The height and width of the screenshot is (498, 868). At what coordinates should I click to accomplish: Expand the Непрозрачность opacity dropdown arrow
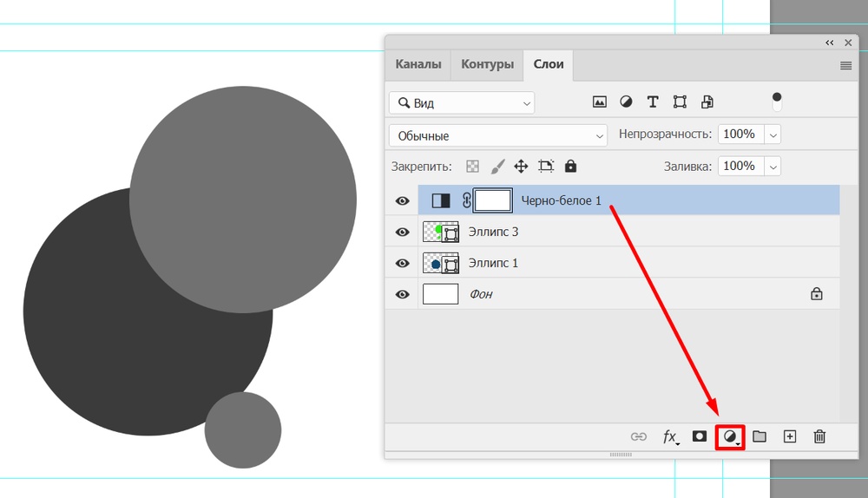point(773,135)
